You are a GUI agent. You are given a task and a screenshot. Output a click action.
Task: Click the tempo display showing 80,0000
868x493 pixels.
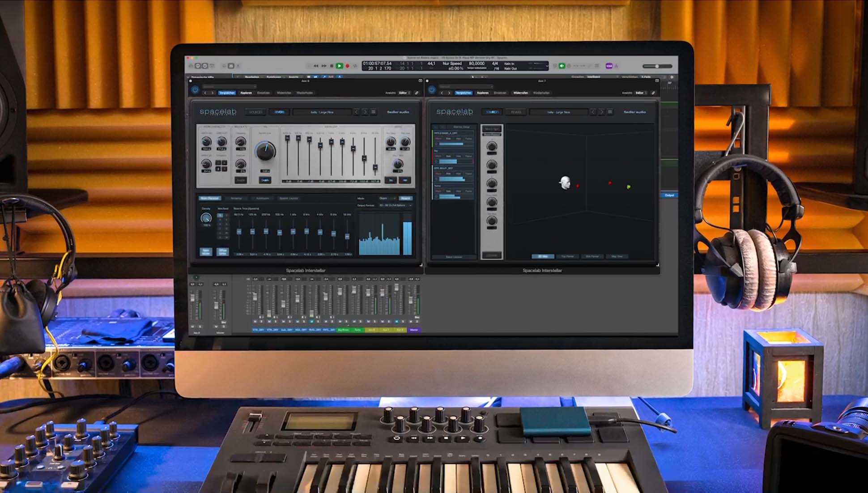[477, 64]
